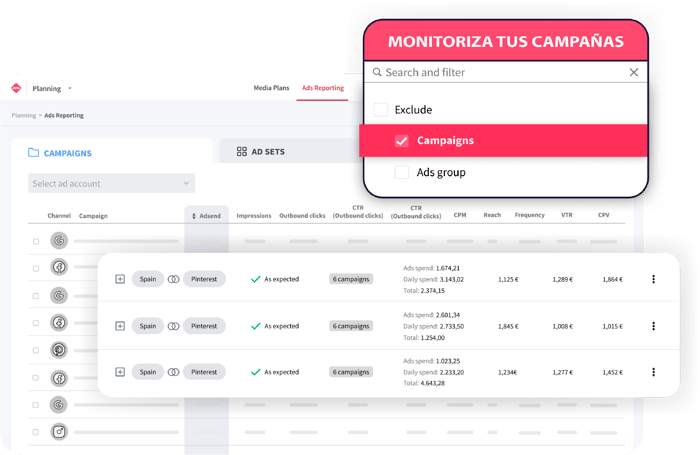Click the CPM column header

460,215
